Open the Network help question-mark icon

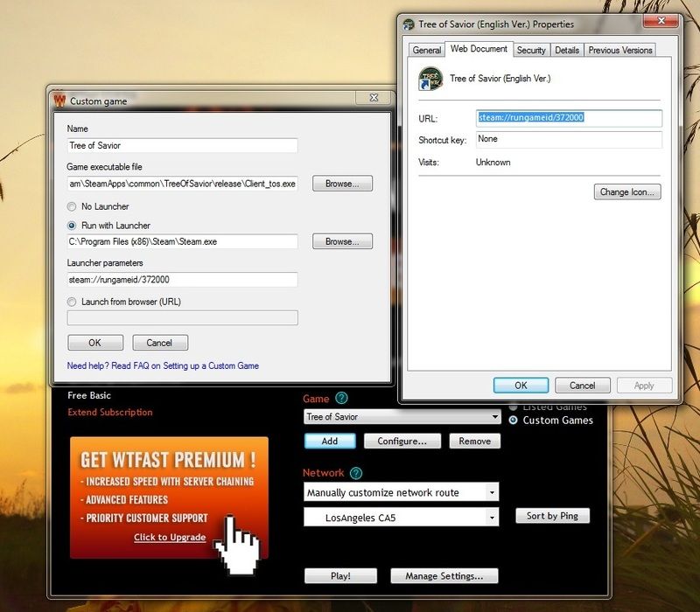356,473
